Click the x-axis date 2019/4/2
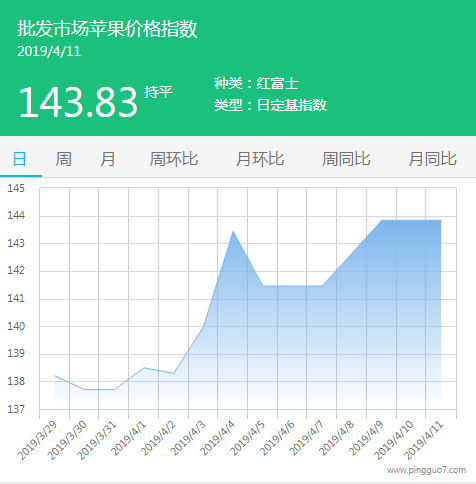Viewport: 476px width, 484px height. [x=158, y=438]
